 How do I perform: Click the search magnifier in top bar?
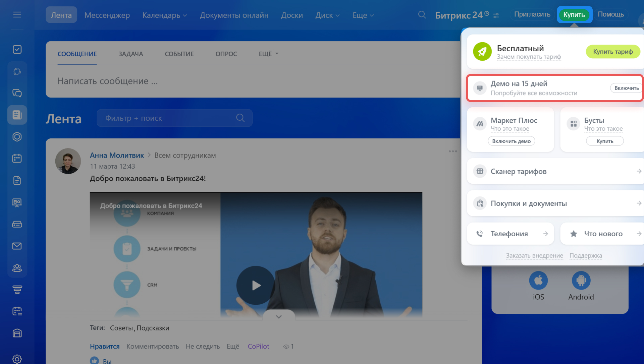[x=422, y=15]
